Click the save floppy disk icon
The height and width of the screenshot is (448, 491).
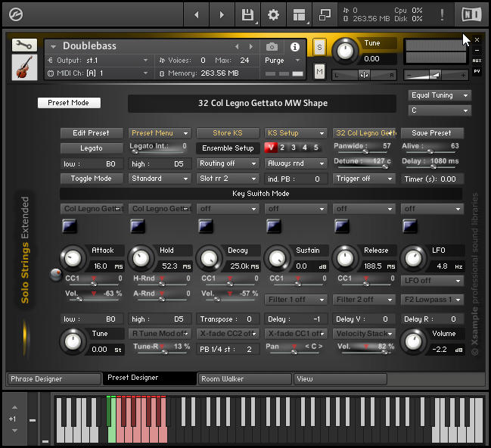click(247, 14)
